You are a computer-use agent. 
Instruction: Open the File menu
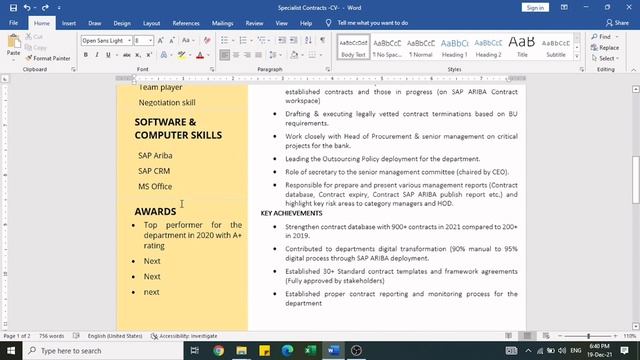click(13, 23)
